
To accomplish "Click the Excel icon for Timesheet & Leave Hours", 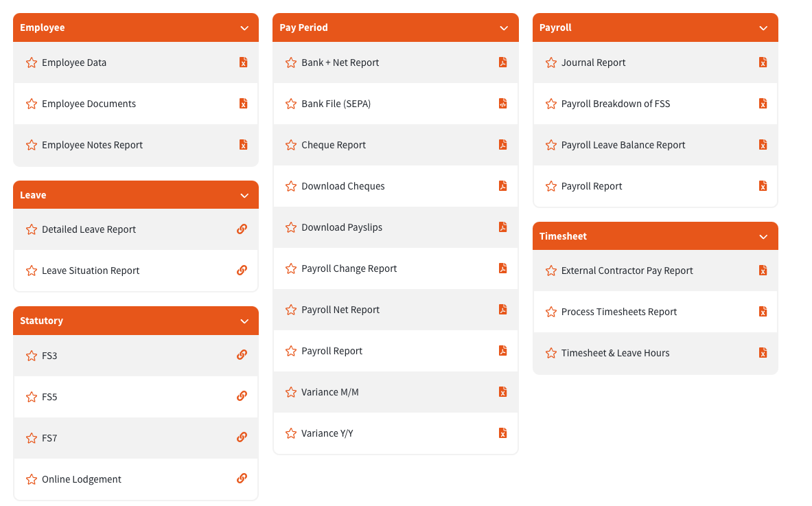I will [763, 353].
